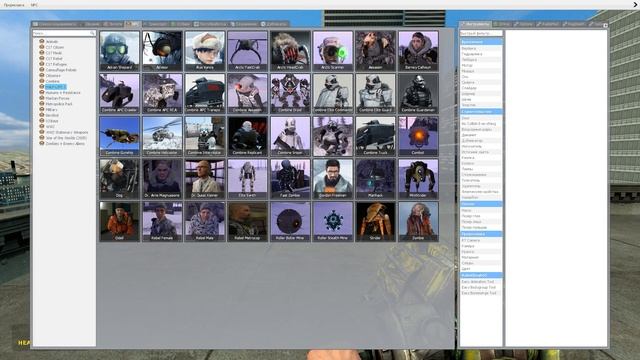Pick the Arctic HeadCrab NPC
640x360 pixels.
tap(290, 51)
